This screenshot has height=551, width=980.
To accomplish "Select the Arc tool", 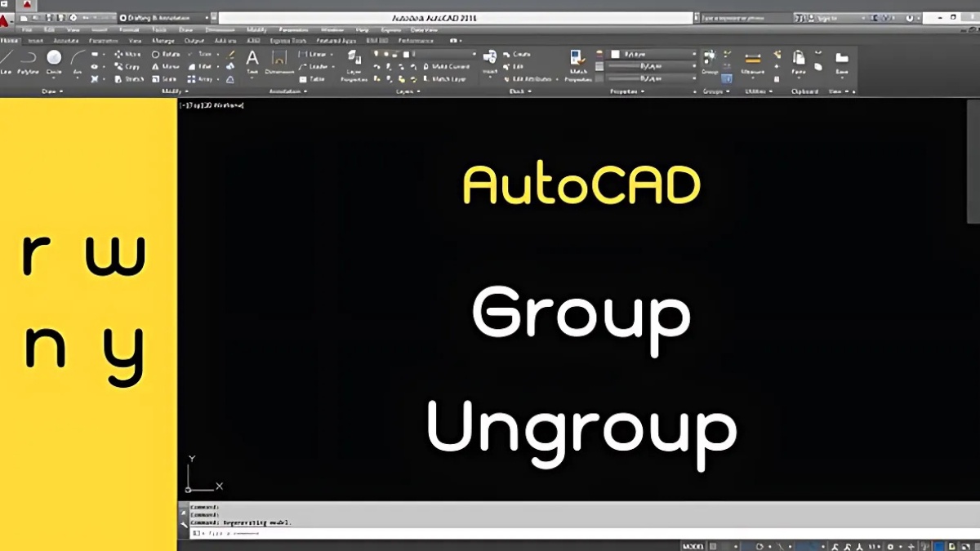I will point(78,63).
